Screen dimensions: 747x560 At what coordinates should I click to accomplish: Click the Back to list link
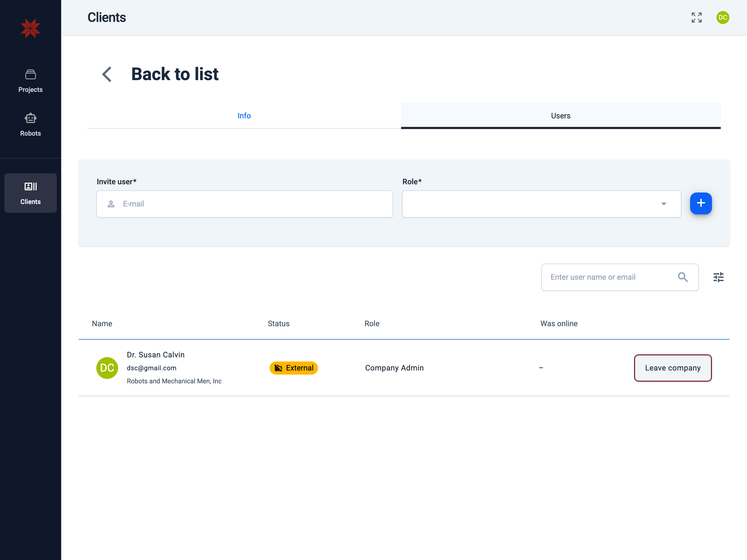click(x=175, y=74)
